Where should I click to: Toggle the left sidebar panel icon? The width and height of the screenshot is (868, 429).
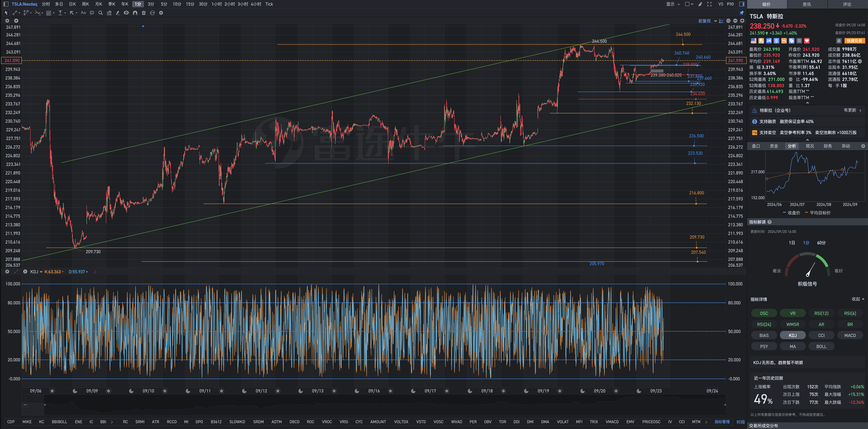[6, 4]
